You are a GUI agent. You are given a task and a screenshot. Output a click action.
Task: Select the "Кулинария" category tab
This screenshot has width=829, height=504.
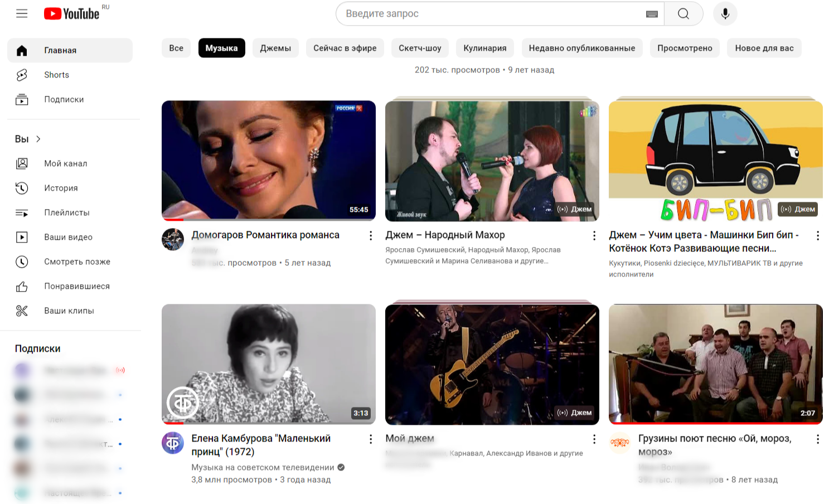(x=484, y=48)
